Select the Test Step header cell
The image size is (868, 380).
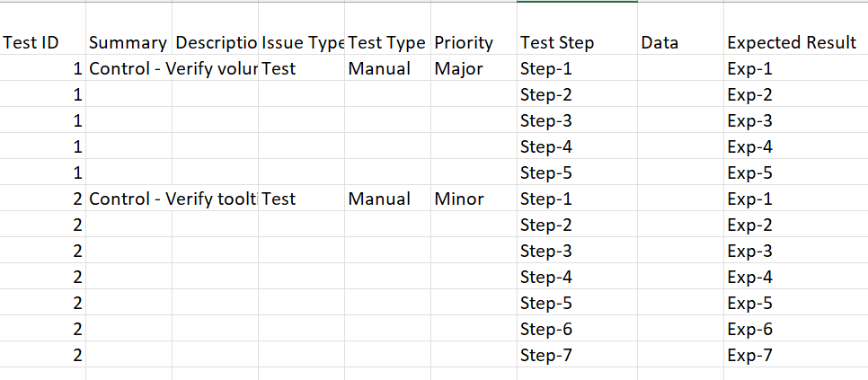(x=578, y=42)
